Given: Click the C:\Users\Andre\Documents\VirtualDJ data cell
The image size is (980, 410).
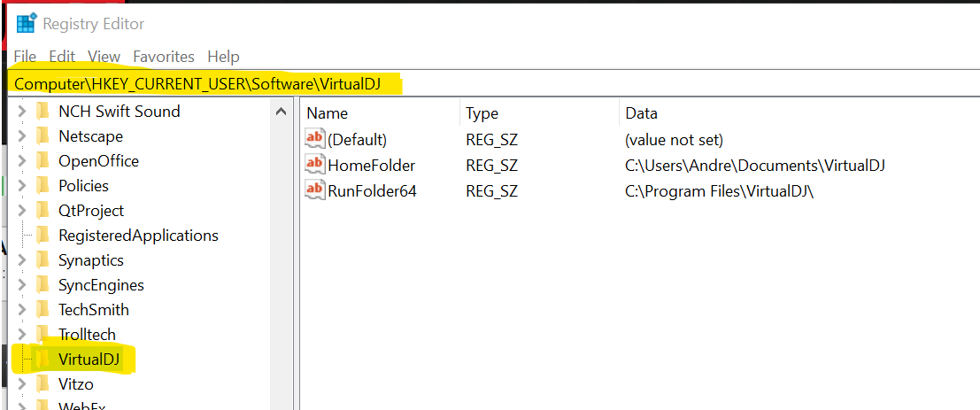Looking at the screenshot, I should 755,166.
